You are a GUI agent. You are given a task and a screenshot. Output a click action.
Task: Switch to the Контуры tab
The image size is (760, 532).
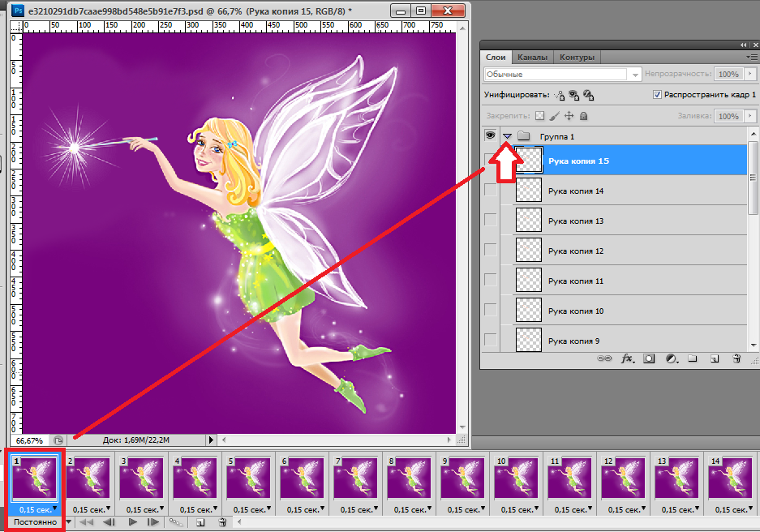tap(577, 57)
